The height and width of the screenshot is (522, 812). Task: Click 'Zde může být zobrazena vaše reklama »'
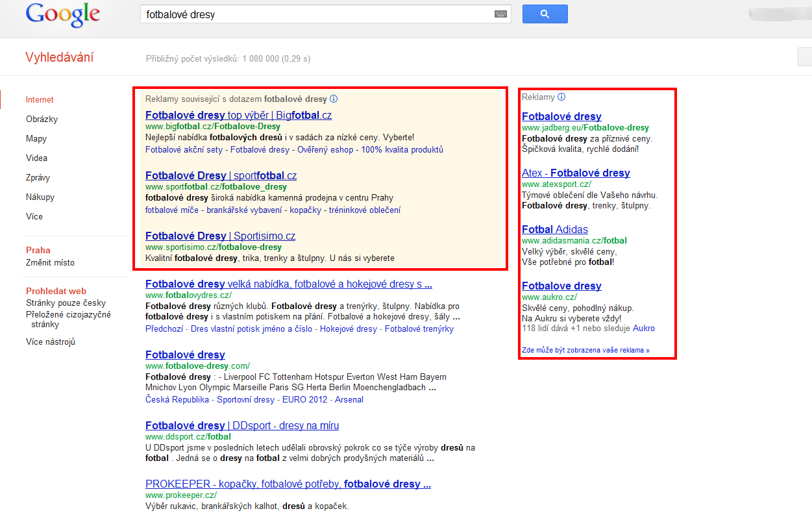pos(585,351)
